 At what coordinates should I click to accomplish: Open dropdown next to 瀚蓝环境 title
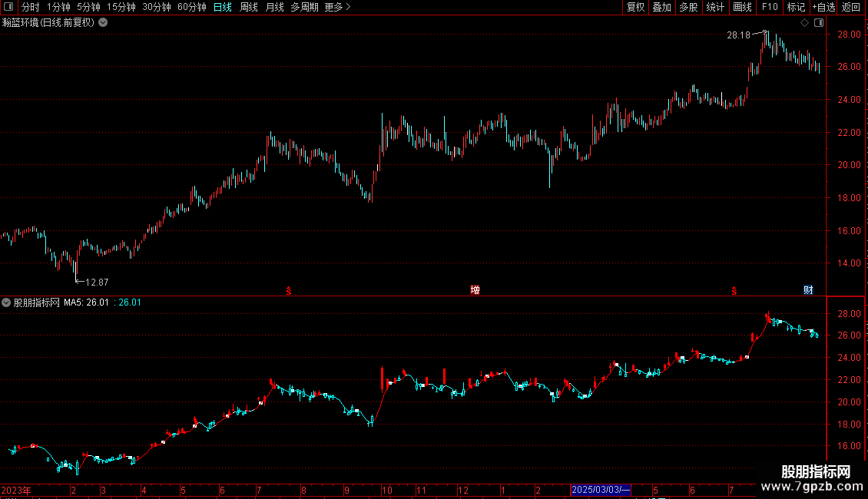pyautogui.click(x=103, y=23)
